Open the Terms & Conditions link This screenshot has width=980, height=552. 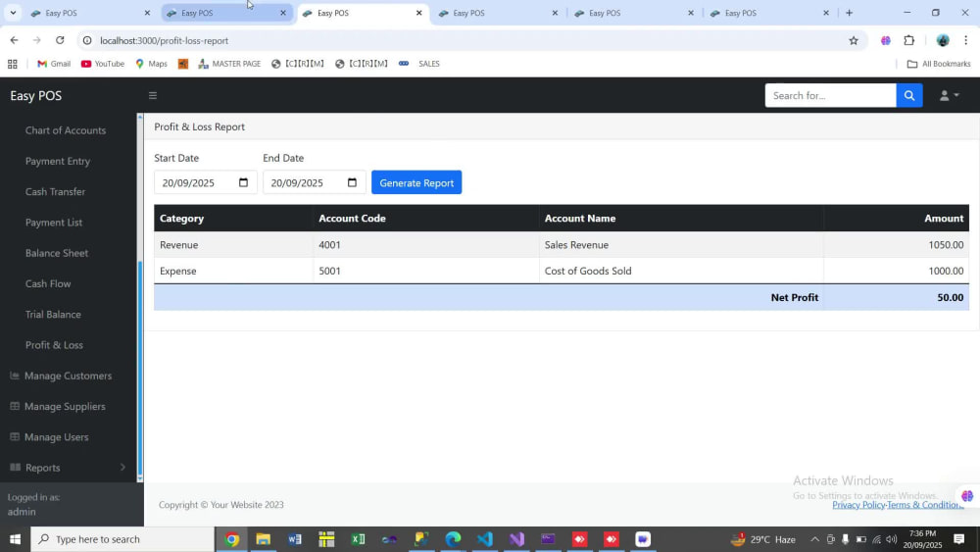(x=925, y=505)
